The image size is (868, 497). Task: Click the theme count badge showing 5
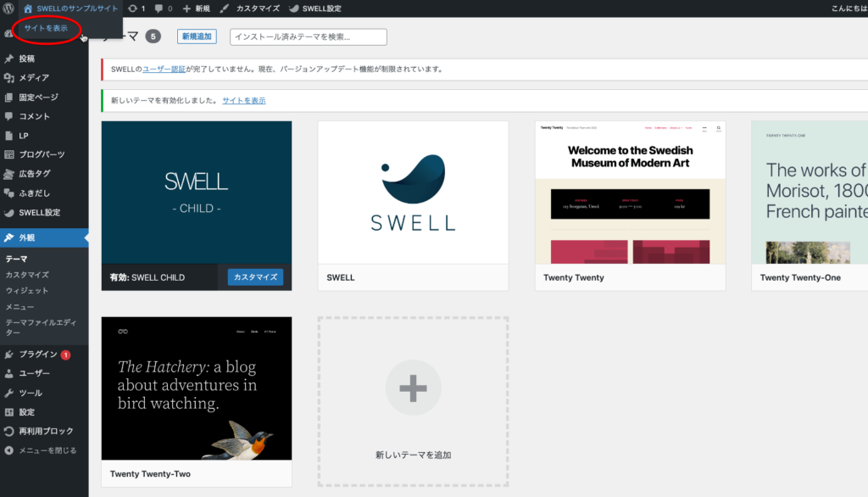click(153, 36)
